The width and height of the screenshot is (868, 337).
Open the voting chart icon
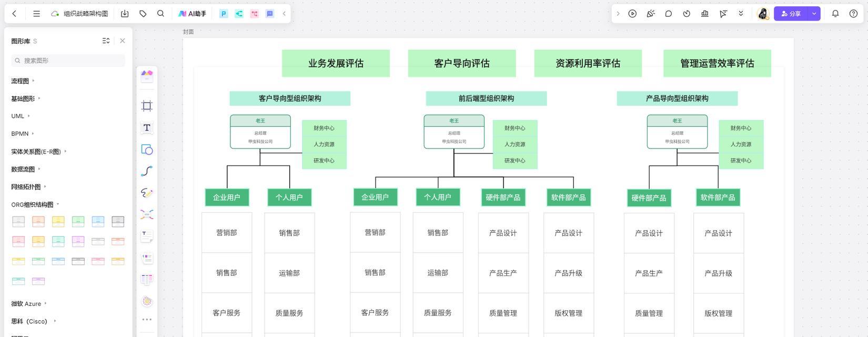pos(704,14)
